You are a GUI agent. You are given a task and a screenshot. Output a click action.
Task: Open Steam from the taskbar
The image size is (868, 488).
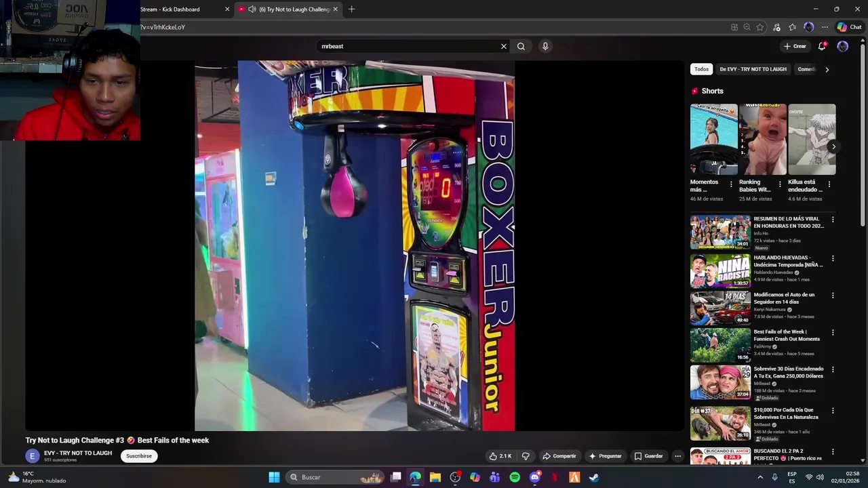(x=594, y=477)
